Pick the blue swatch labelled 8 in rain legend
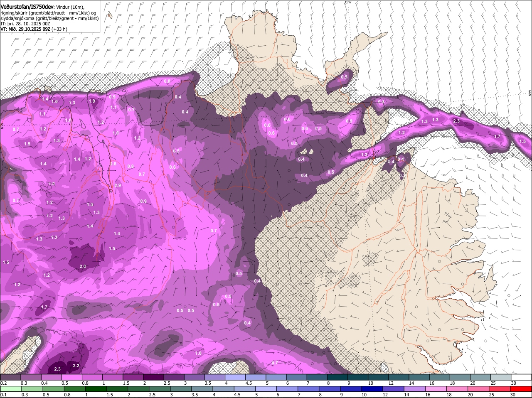The height and width of the screenshot is (398, 532). 330,389
